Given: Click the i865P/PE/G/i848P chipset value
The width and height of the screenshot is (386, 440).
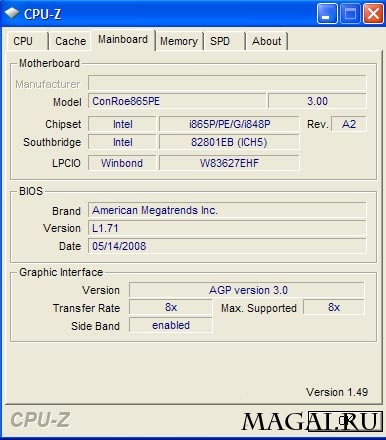Looking at the screenshot, I should point(229,124).
